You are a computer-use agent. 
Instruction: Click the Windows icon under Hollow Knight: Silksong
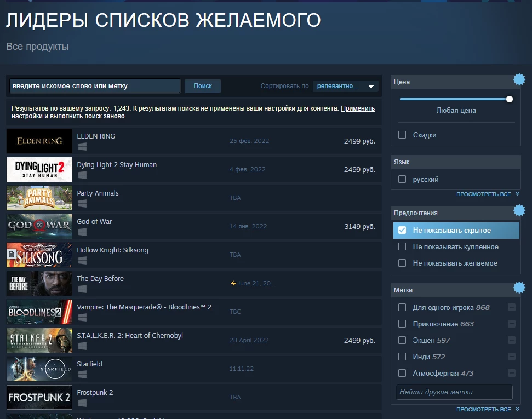pos(82,261)
